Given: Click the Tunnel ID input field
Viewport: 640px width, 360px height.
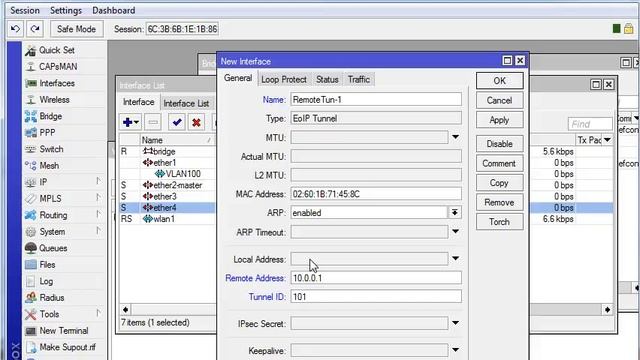Looking at the screenshot, I should 376,297.
